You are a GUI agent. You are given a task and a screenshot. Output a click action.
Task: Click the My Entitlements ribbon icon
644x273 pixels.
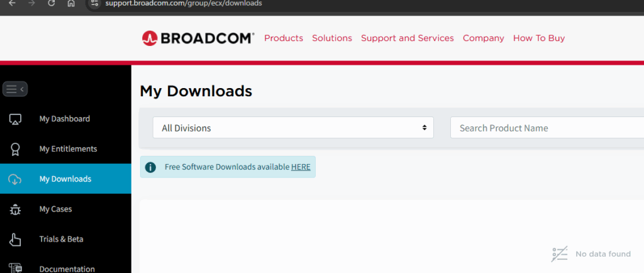point(16,149)
